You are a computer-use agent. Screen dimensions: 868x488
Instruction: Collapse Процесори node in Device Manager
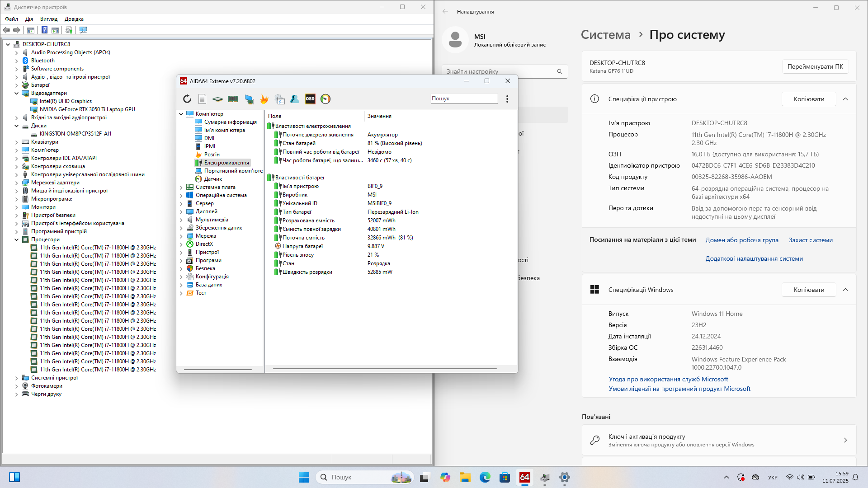tap(17, 239)
